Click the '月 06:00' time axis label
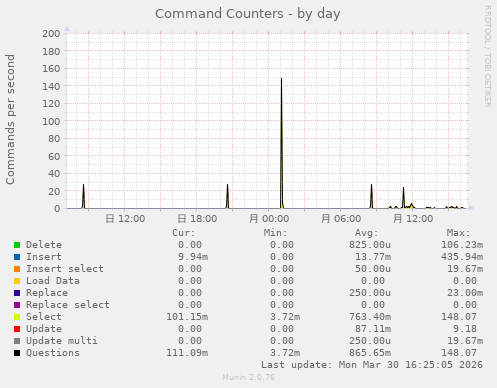 341,219
